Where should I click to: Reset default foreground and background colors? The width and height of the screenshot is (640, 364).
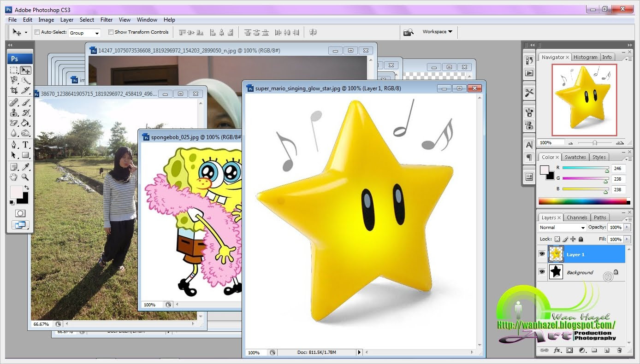pos(12,202)
